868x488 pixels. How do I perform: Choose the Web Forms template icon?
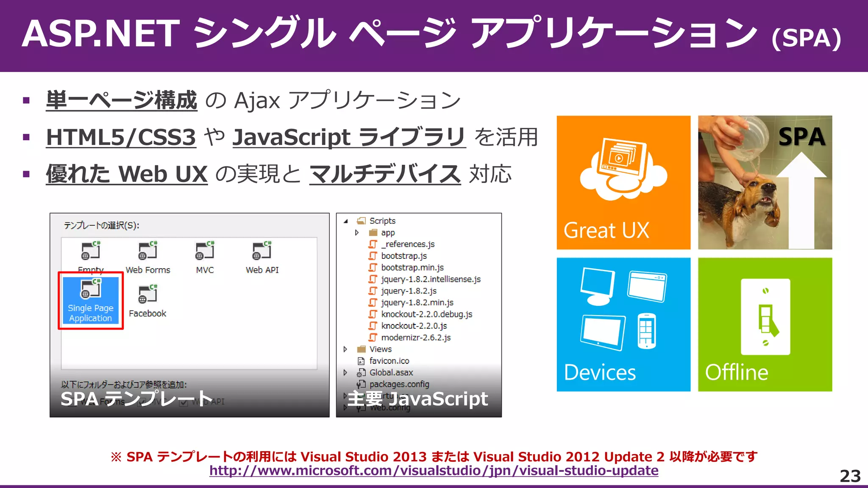tap(148, 251)
